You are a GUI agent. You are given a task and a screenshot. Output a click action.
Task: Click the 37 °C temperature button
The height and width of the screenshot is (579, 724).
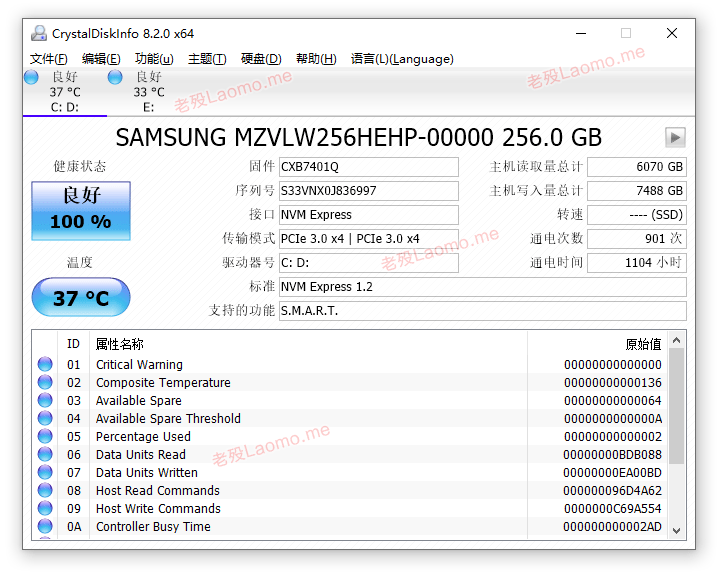81,297
